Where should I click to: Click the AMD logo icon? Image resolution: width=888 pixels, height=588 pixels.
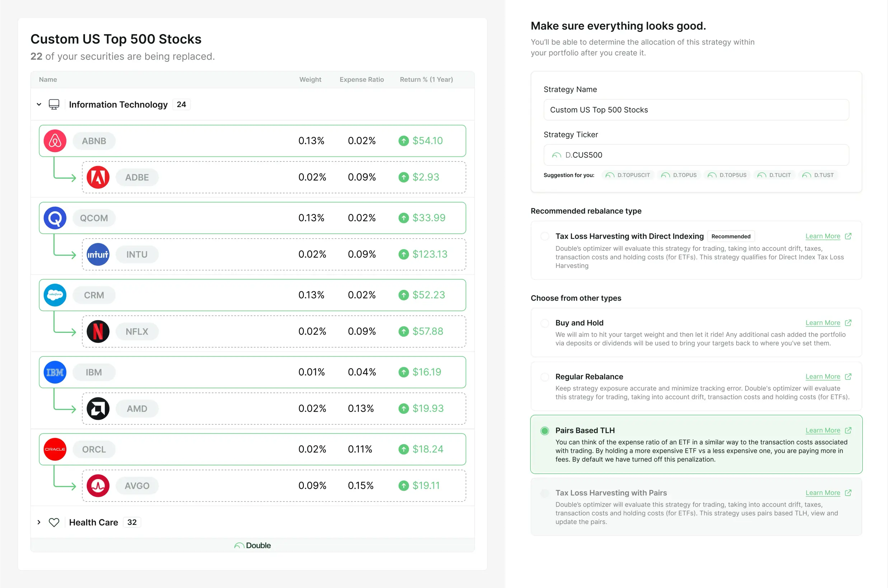click(x=98, y=408)
